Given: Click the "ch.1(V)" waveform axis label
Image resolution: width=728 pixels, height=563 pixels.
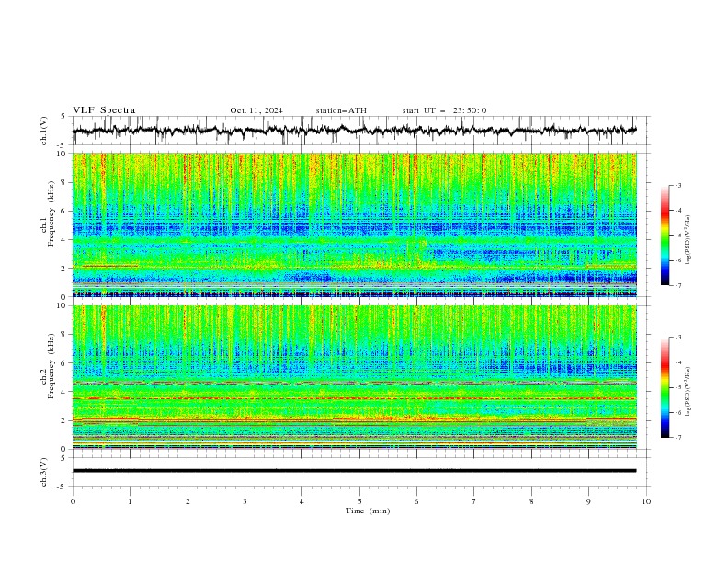Looking at the screenshot, I should pos(44,131).
